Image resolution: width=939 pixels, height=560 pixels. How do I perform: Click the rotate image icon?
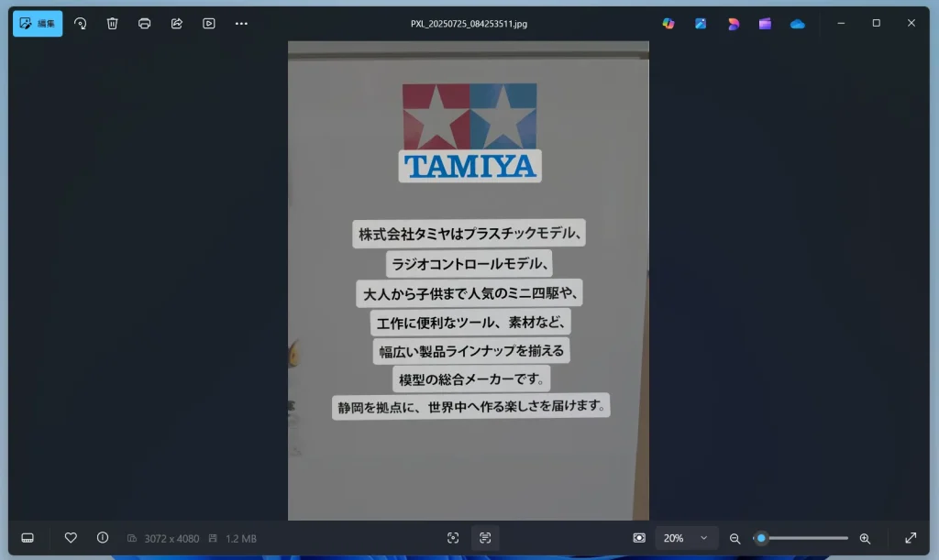tap(81, 23)
